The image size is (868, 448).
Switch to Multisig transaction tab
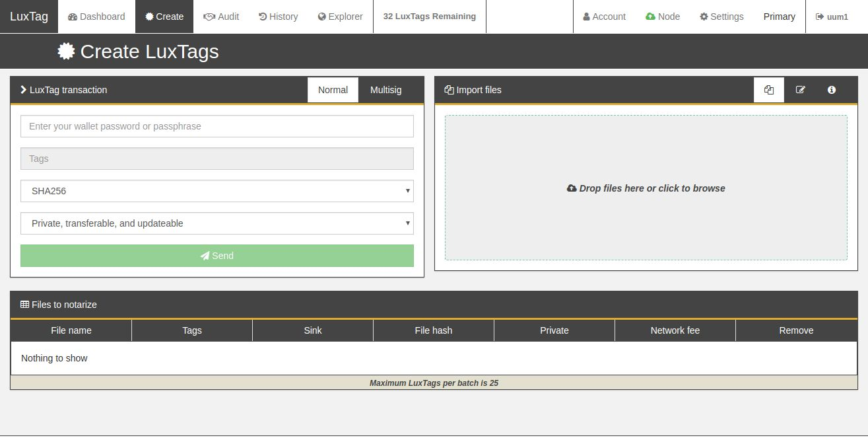click(385, 90)
